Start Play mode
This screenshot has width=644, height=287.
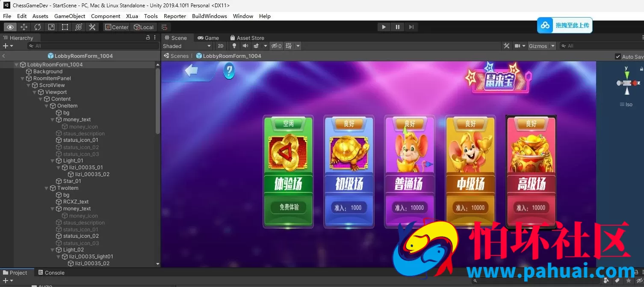(x=384, y=27)
